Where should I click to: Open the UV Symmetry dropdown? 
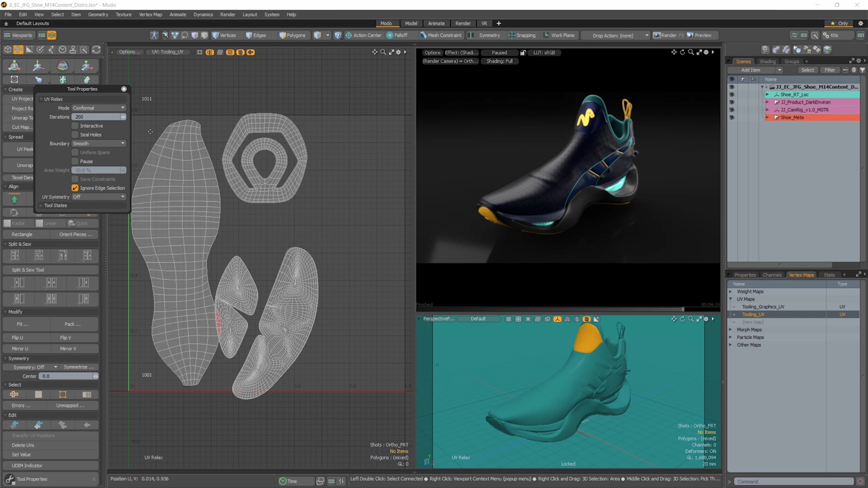click(98, 197)
